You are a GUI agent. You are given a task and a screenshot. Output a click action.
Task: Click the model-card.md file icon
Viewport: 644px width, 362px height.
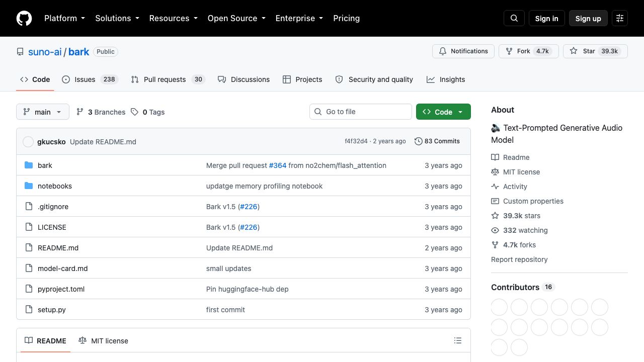point(29,268)
